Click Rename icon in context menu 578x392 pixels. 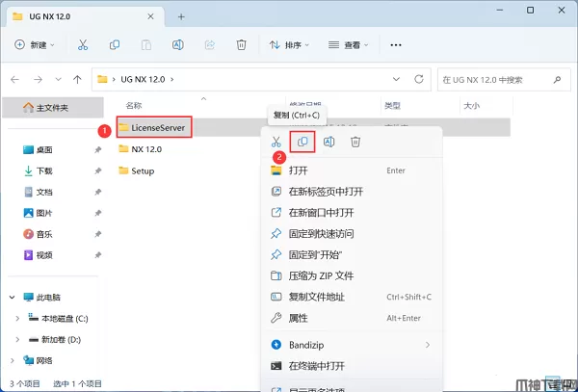pyautogui.click(x=328, y=142)
